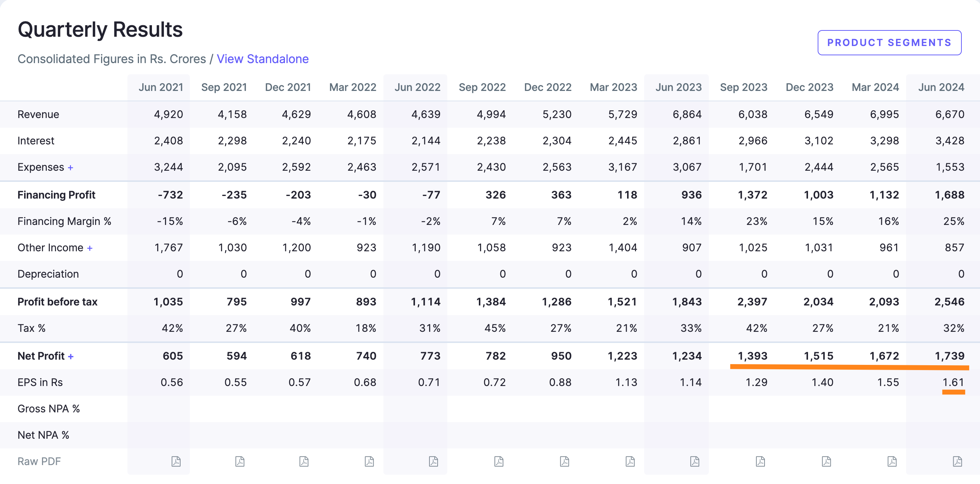The width and height of the screenshot is (980, 484).
Task: Open the Sep 2022 raw PDF icon
Action: point(499,461)
